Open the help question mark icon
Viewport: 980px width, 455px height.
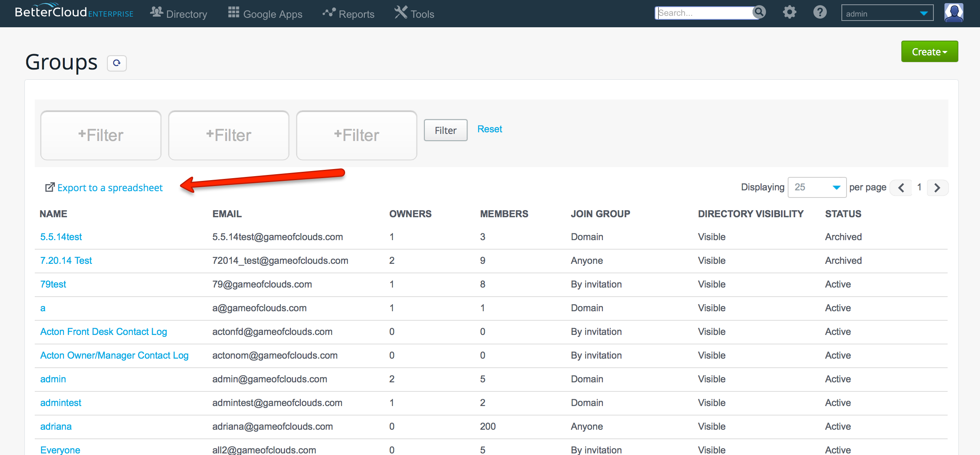pos(820,13)
